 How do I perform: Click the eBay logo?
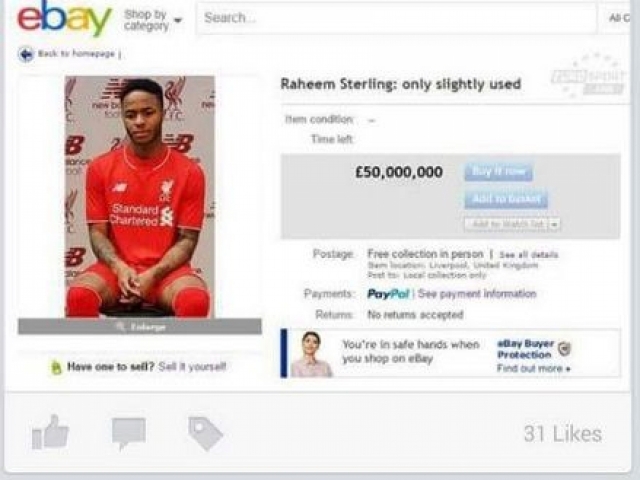tap(64, 18)
